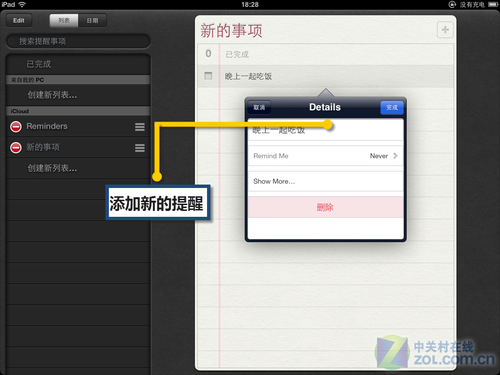Tap 创建新列表… under iCloud

tap(78, 168)
